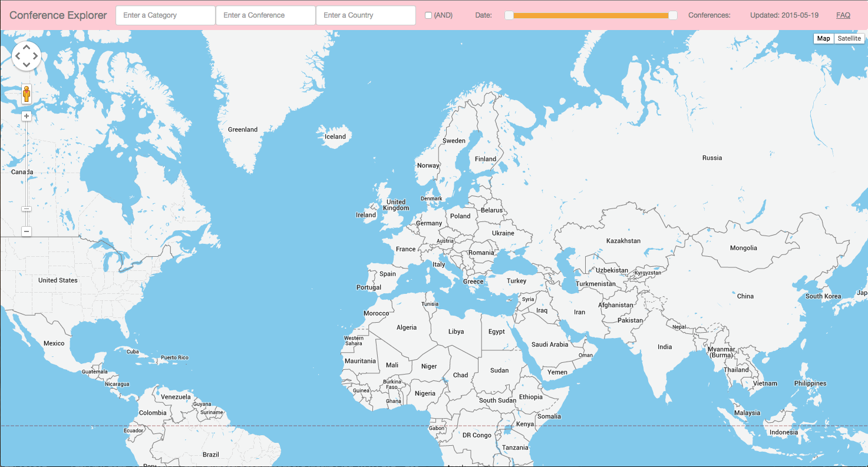Click the Street View pegman icon
Image resolution: width=868 pixels, height=467 pixels.
pyautogui.click(x=27, y=94)
